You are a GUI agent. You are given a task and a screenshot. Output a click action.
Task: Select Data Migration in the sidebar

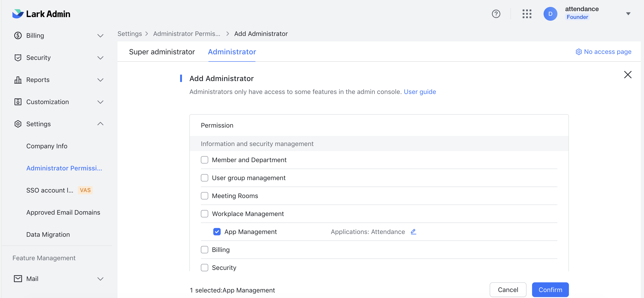pyautogui.click(x=48, y=234)
